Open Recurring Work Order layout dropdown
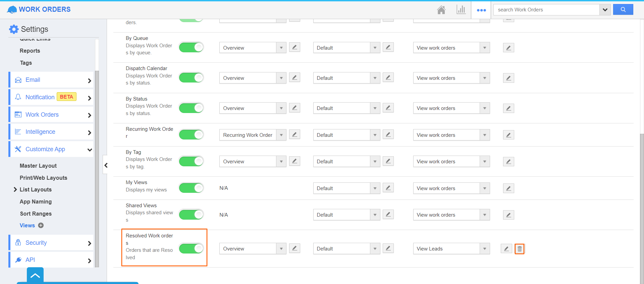The width and height of the screenshot is (644, 284). coord(253,135)
